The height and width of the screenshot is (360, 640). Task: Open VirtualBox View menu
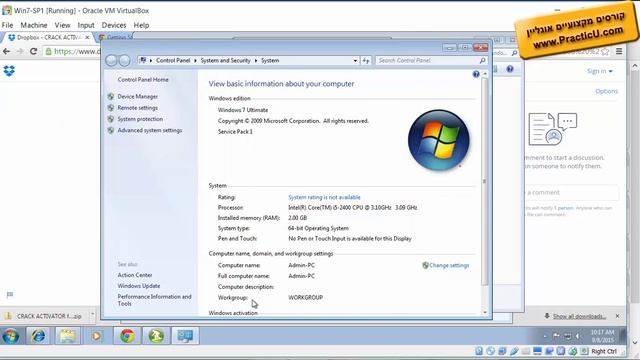[62, 25]
